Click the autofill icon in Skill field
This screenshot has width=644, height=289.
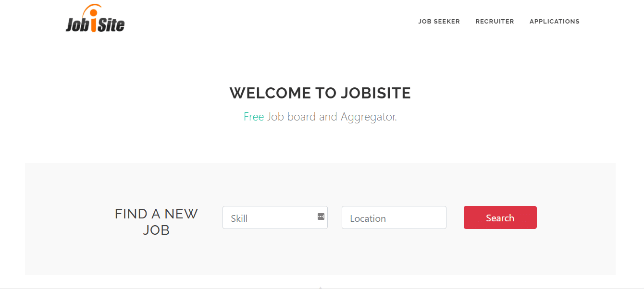pos(321,217)
